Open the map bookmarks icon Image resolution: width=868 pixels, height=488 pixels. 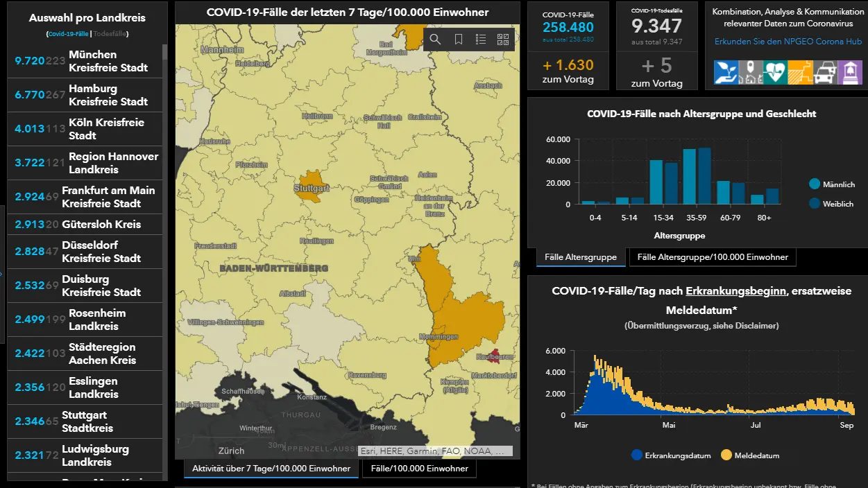(x=459, y=40)
